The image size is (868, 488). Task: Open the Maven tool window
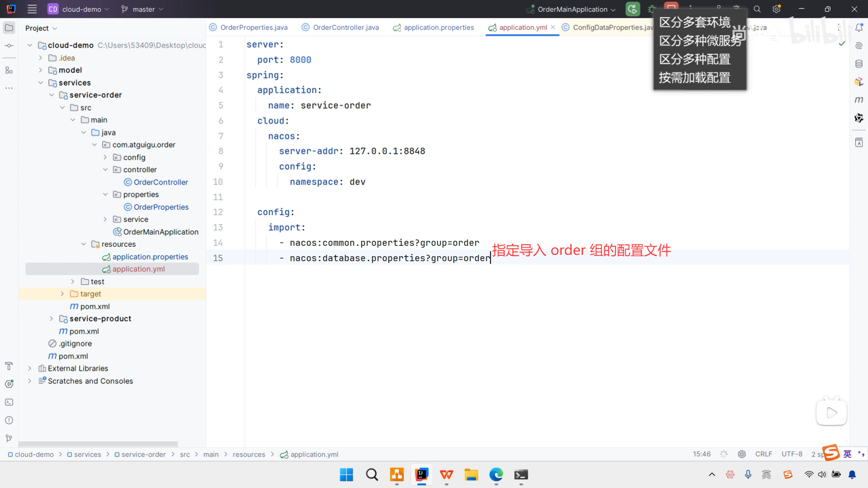[859, 100]
